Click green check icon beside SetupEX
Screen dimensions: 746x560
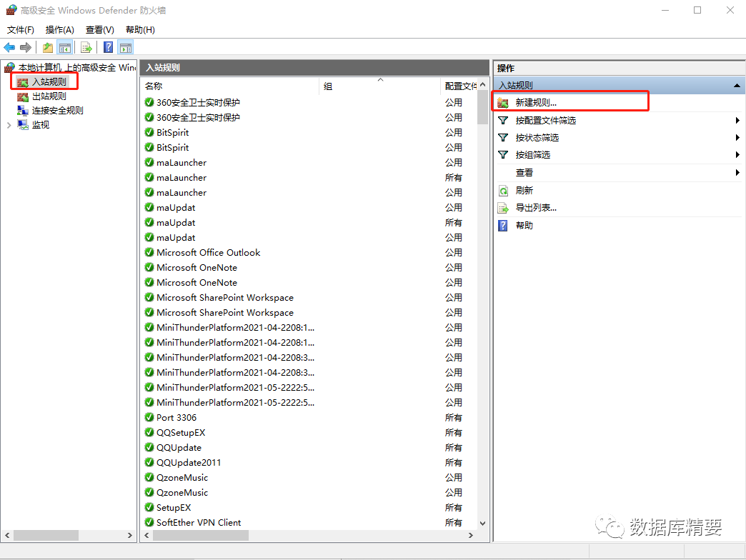(x=149, y=507)
